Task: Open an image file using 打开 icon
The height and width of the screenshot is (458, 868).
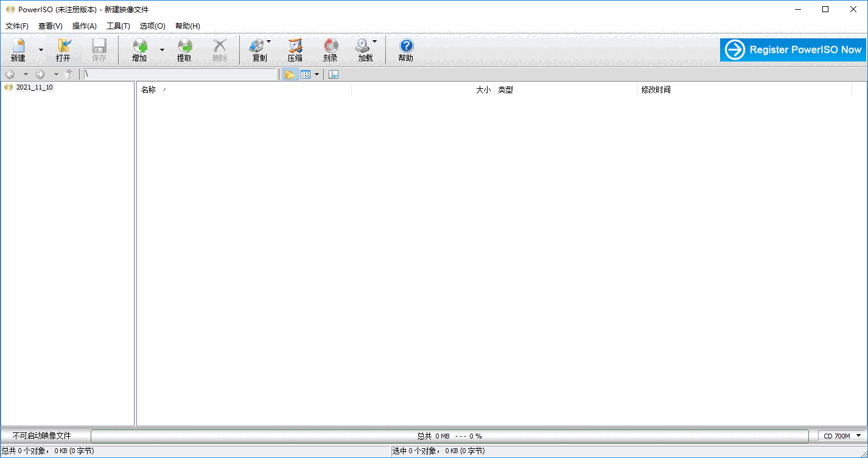Action: pos(64,49)
